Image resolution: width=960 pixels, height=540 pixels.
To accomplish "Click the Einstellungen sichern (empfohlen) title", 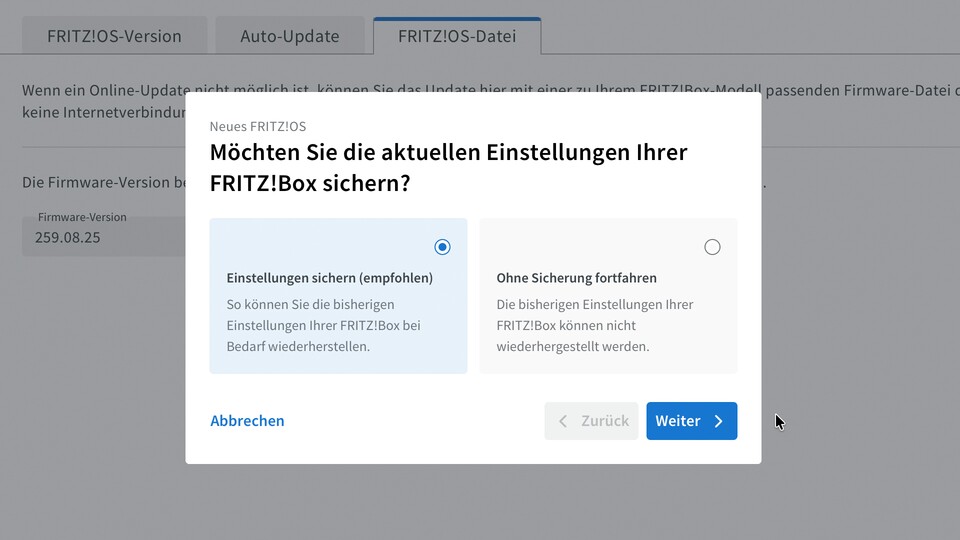I will coord(330,278).
